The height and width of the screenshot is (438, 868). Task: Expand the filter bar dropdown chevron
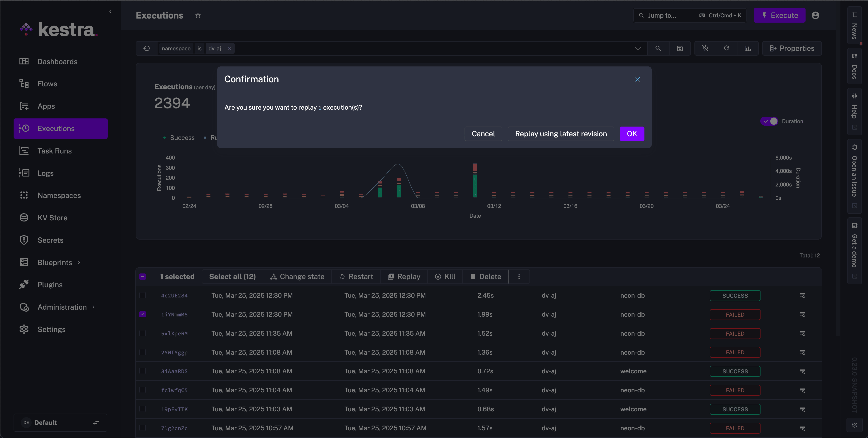click(637, 49)
